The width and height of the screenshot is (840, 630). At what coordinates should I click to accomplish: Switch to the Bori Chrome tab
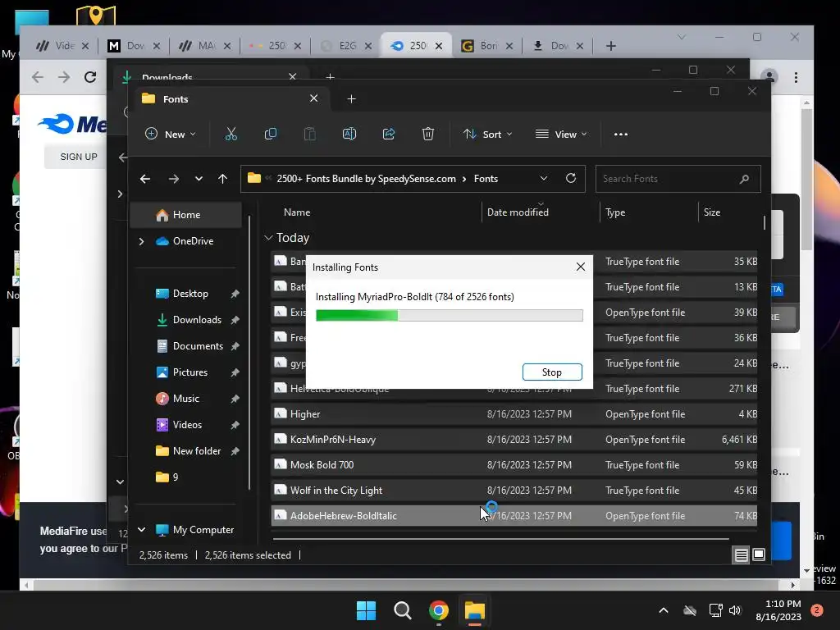click(486, 46)
